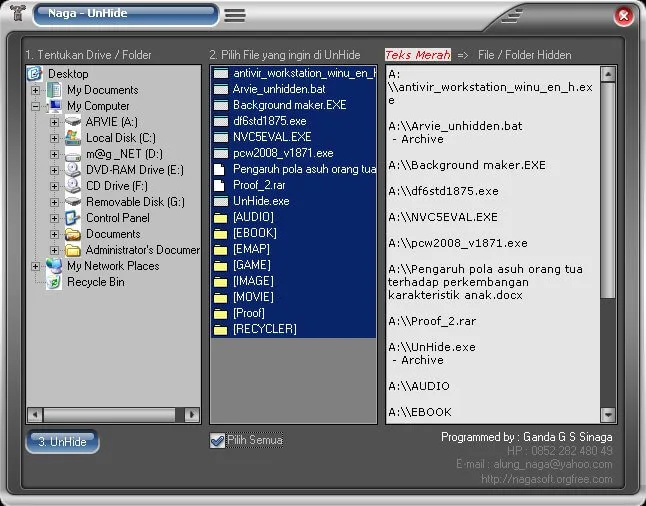Select the [EBOOK] folder entry
The height and width of the screenshot is (506, 646).
click(x=293, y=233)
